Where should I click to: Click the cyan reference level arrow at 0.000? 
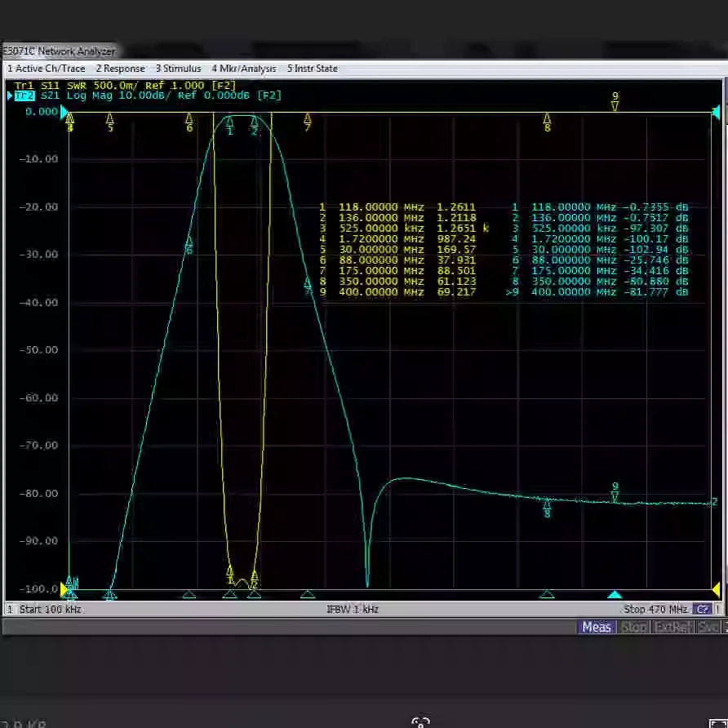[65, 112]
